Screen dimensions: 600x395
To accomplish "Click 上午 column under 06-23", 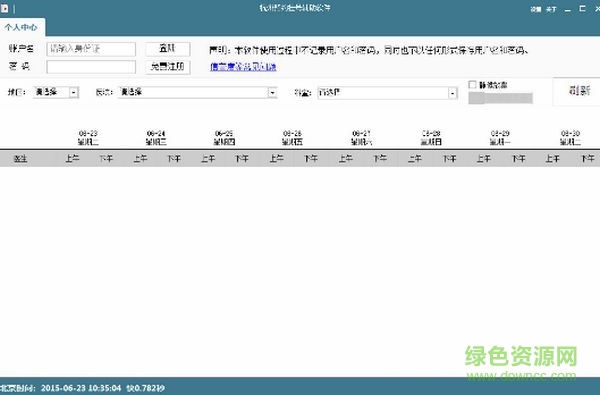I will [72, 158].
